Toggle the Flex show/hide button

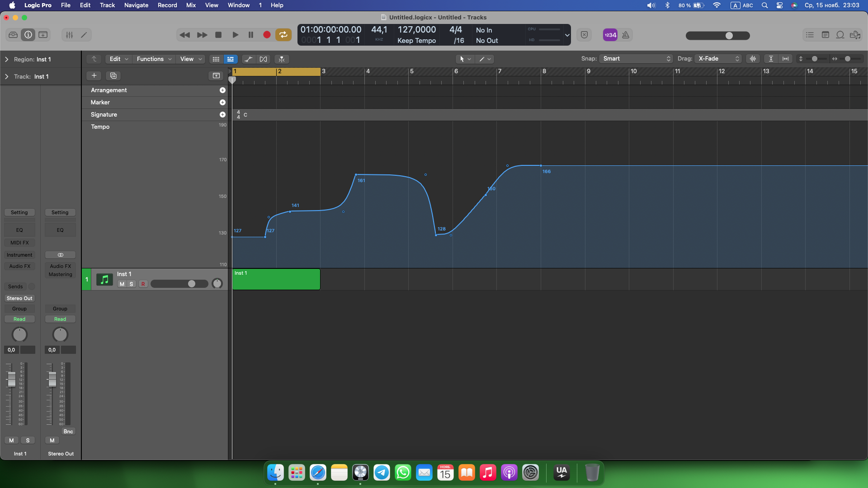click(x=263, y=59)
